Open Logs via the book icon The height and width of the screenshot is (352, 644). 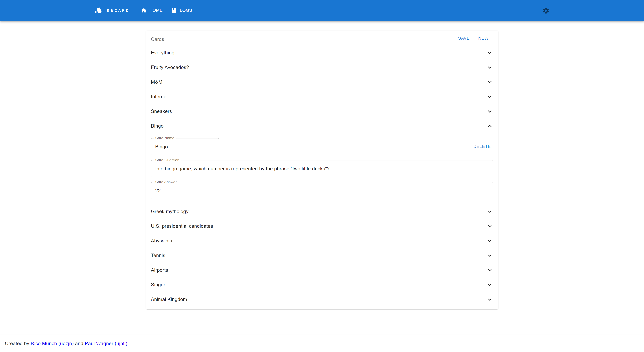175,10
